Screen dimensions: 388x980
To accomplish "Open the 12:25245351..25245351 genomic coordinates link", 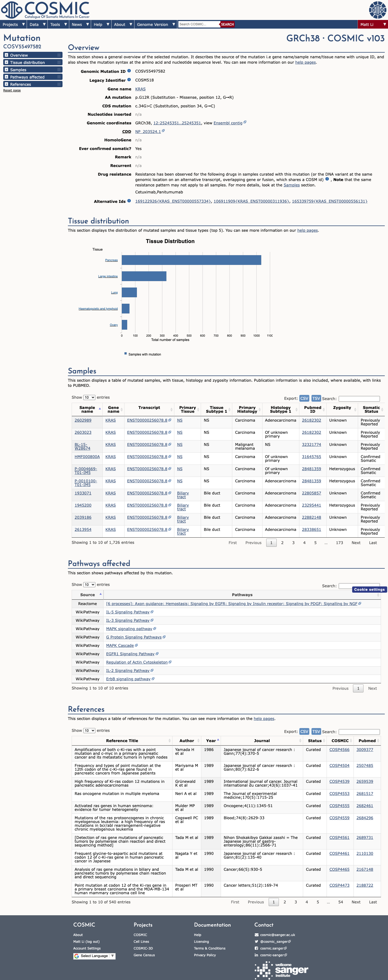I will click(177, 123).
